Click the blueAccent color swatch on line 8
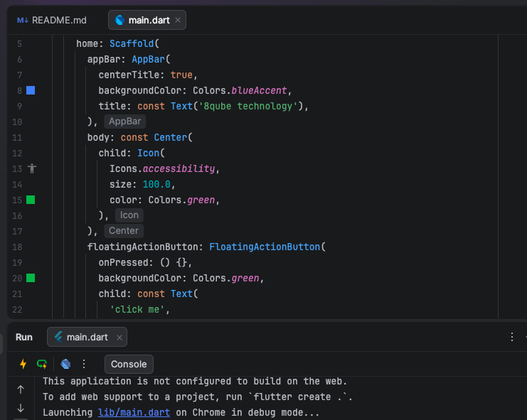Viewport: 527px width, 420px height. 31,90
